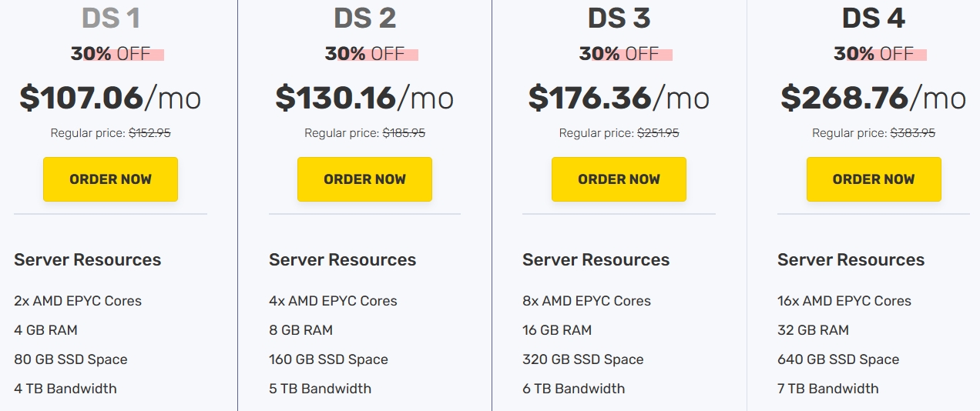Select the $176.36/mo price text
This screenshot has width=980, height=411.
point(619,98)
